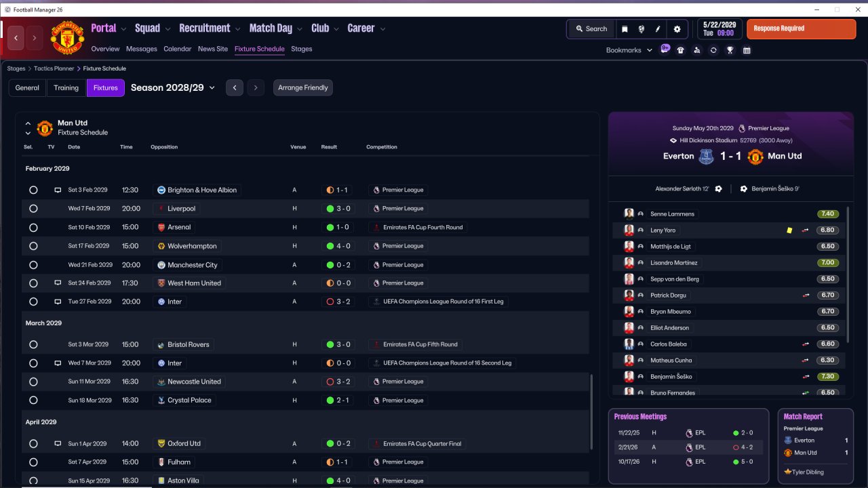
Task: Click the pencil notes icon
Action: [658, 29]
